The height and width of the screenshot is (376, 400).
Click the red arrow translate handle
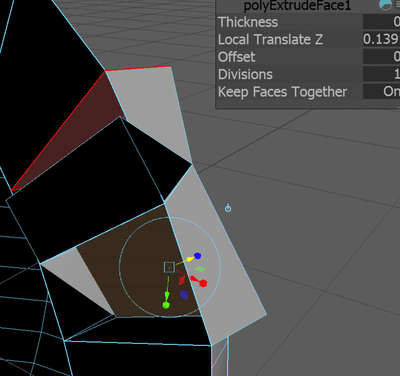193,279
